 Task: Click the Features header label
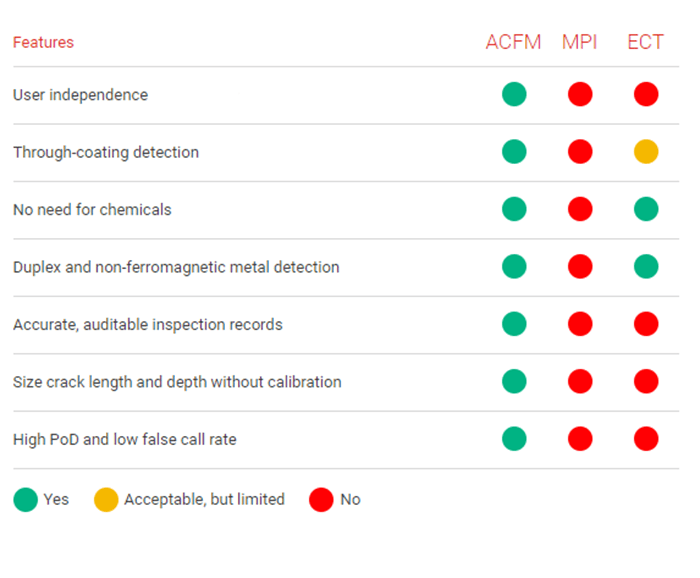pos(43,42)
